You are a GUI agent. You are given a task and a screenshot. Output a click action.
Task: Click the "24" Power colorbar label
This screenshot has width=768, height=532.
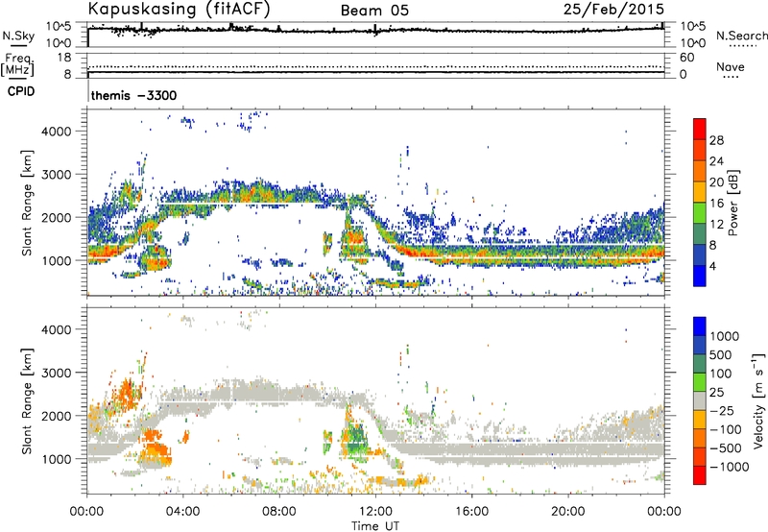tap(716, 161)
